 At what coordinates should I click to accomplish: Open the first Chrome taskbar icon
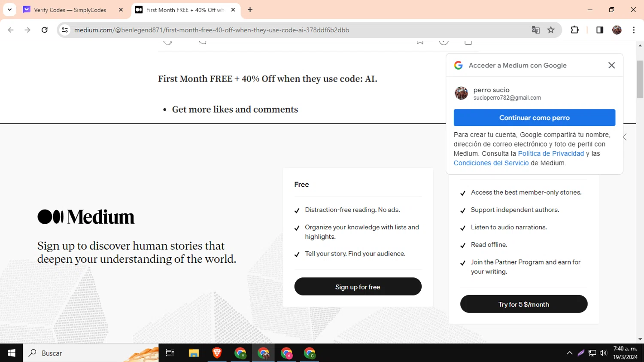click(x=240, y=353)
